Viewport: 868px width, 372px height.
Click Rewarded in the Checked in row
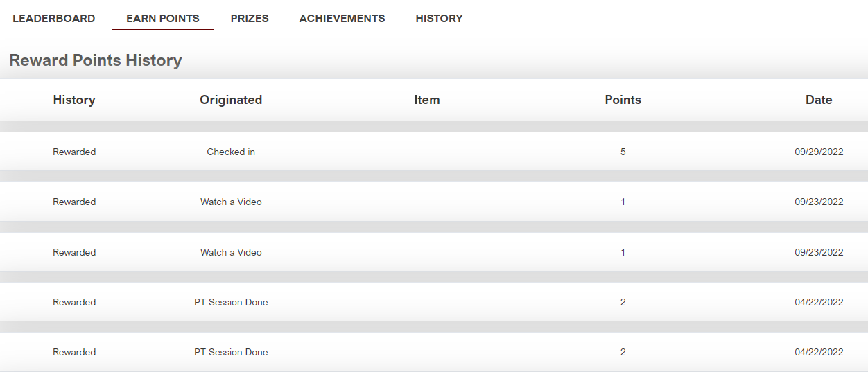coord(74,152)
